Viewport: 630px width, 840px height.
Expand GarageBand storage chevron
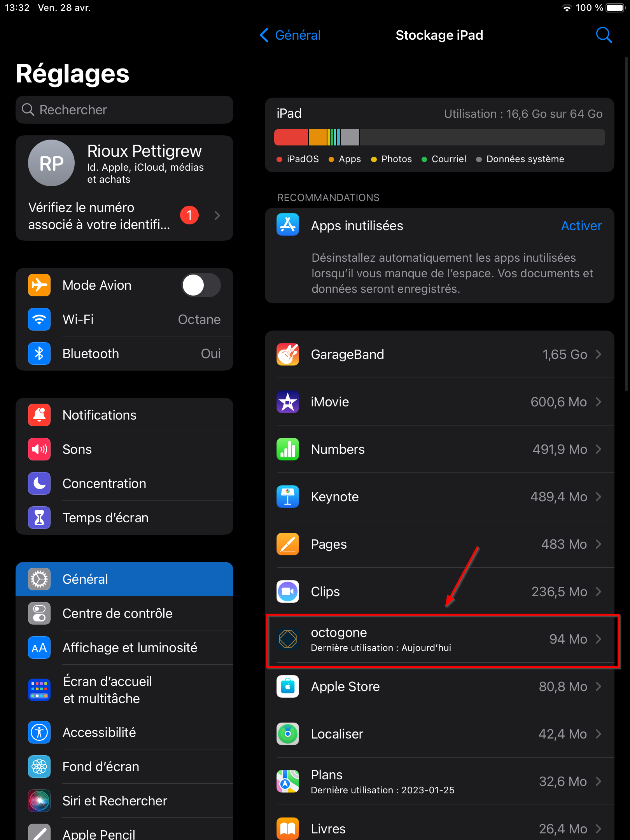tap(599, 354)
